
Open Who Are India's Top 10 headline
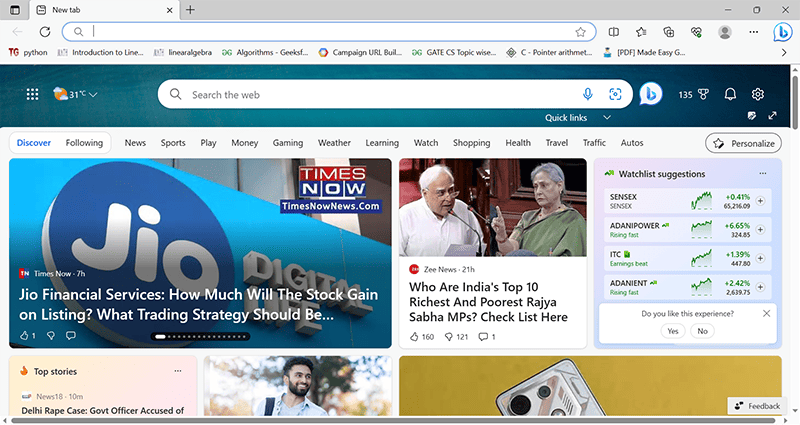tap(488, 302)
